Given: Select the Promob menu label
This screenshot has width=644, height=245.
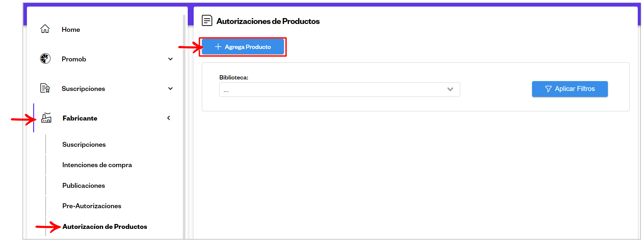Looking at the screenshot, I should click(x=74, y=59).
